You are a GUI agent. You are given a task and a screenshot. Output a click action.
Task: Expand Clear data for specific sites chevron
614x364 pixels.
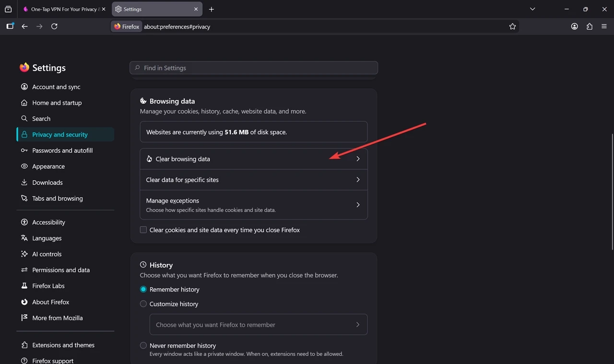pos(358,180)
